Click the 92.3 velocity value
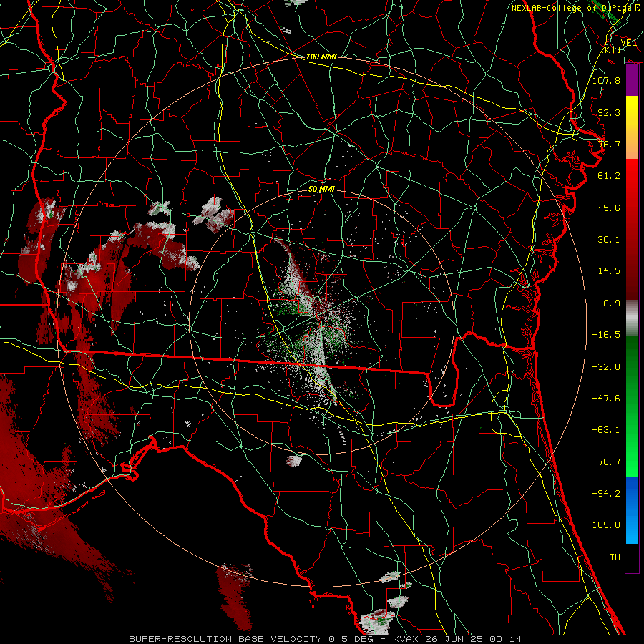 (609, 112)
